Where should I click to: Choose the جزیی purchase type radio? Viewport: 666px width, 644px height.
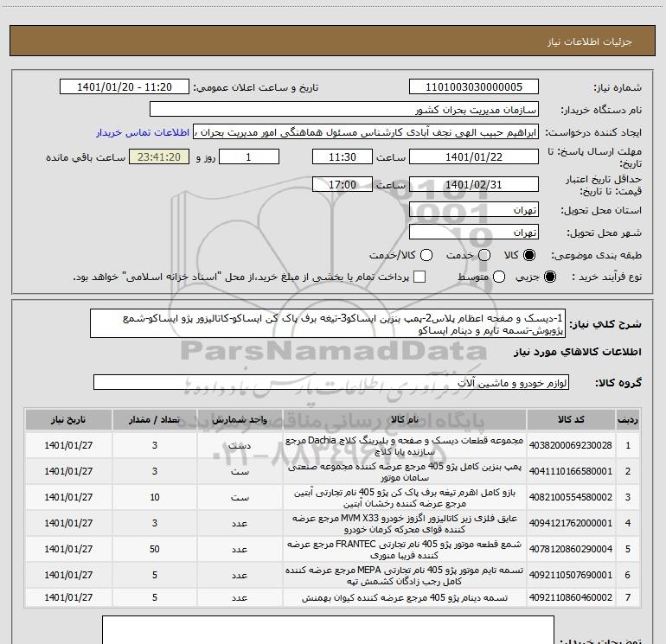click(549, 277)
